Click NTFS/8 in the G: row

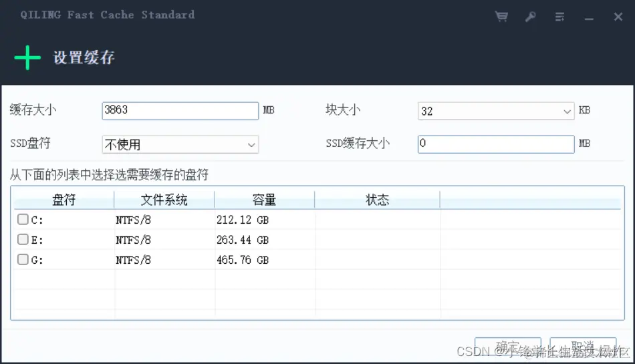pos(133,260)
